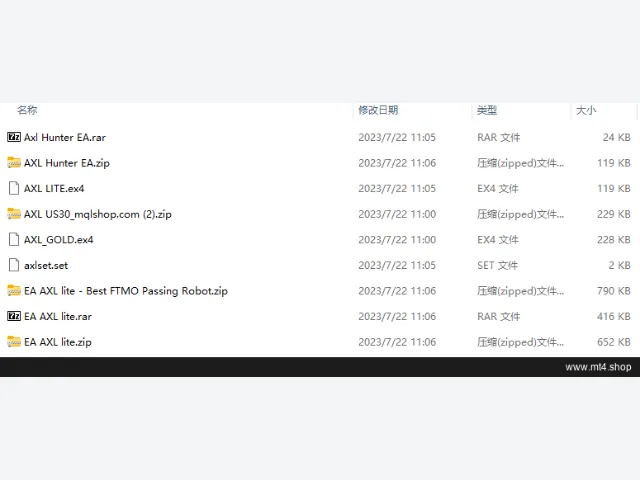Image resolution: width=640 pixels, height=480 pixels.
Task: Select file name AXL US30_mqlshop.com (2).zip
Action: (x=98, y=214)
